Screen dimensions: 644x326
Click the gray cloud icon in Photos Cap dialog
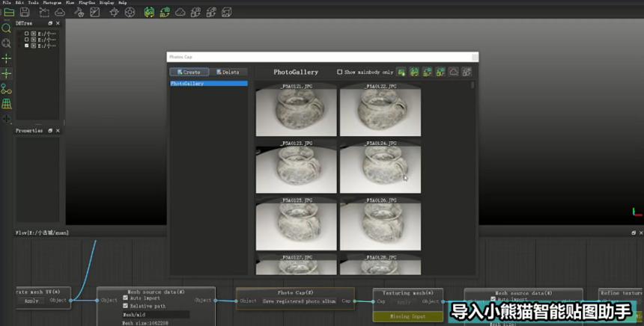point(454,73)
